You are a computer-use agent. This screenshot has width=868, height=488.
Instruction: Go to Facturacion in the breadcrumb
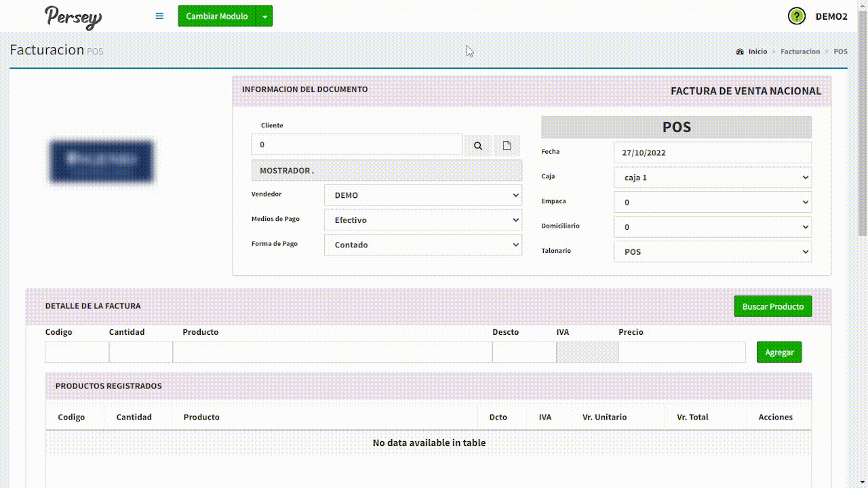pyautogui.click(x=800, y=52)
